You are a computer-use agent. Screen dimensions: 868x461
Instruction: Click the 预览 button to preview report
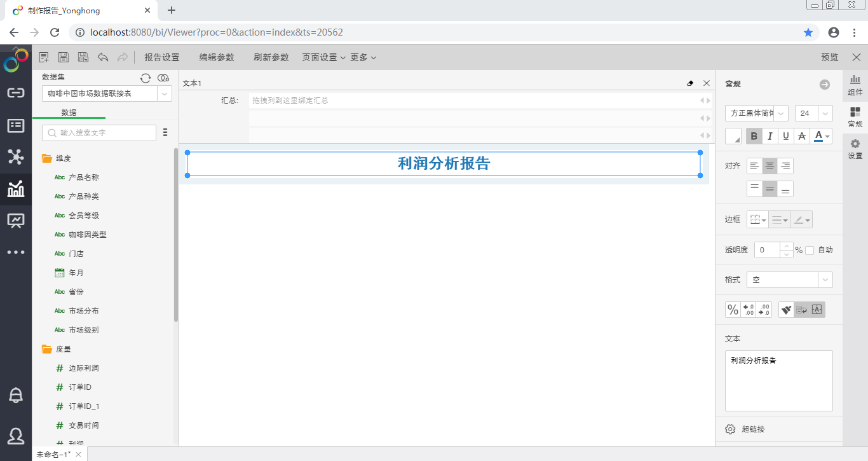[x=829, y=57]
